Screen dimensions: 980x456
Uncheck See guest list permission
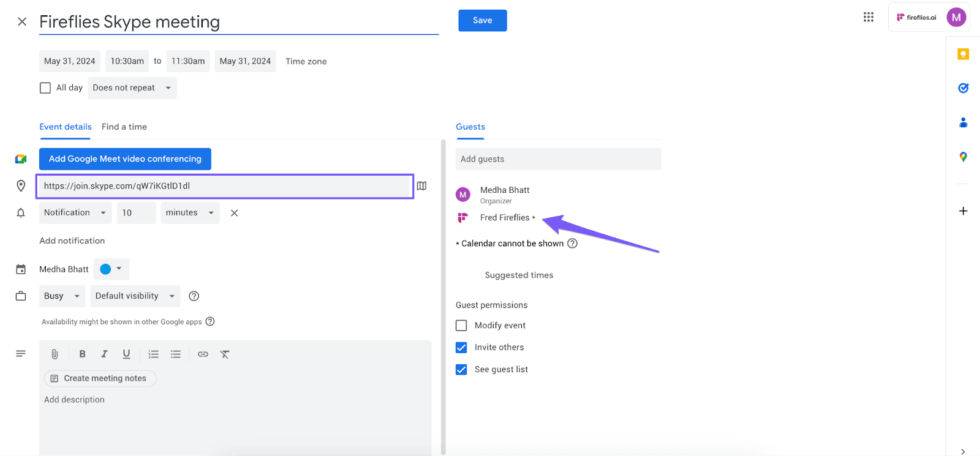[x=461, y=370]
